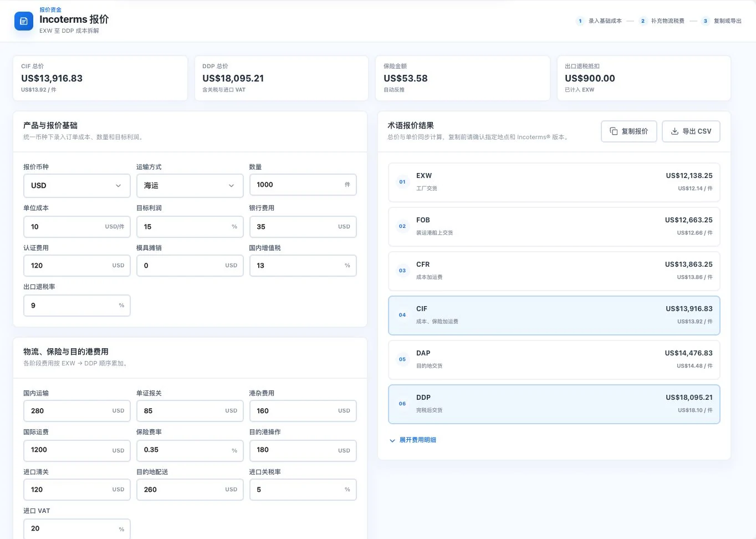Open the 报价币种 USD dropdown

77,186
